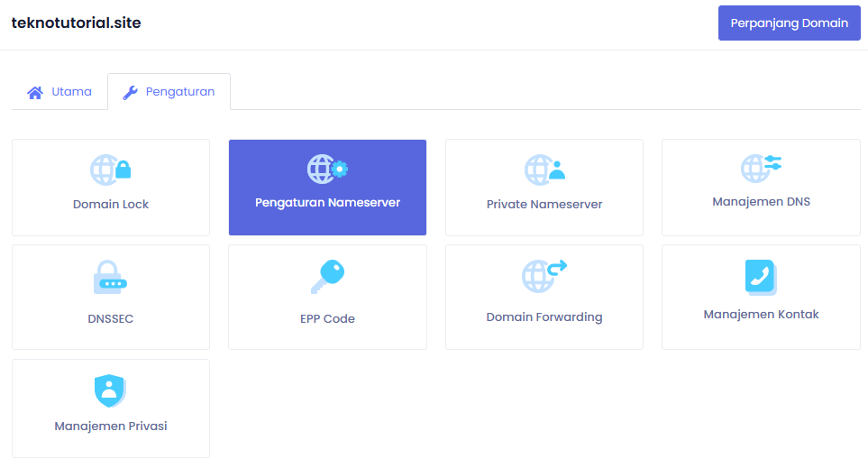Open the Manajemen Kontak label

[761, 315]
